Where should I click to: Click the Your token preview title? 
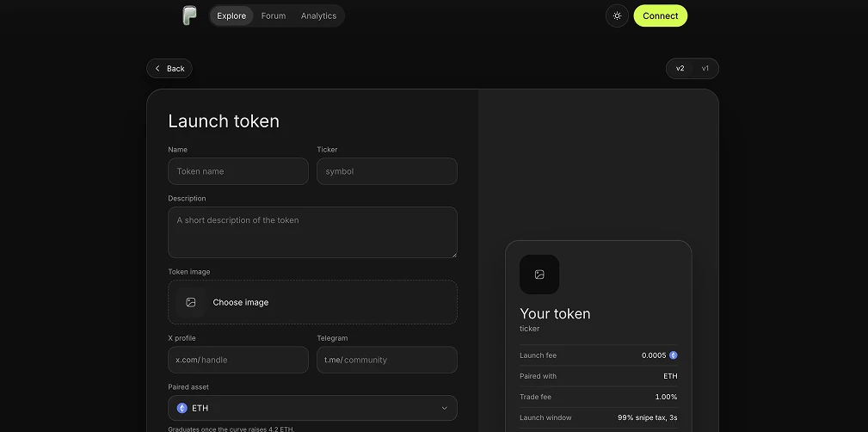click(555, 313)
